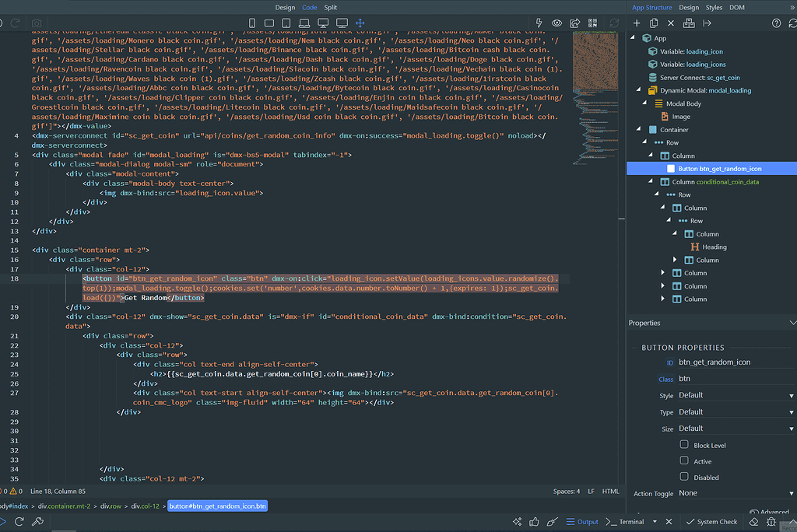The height and width of the screenshot is (532, 797).
Task: Click the bug debug icon in bottom bar
Action: (771, 521)
